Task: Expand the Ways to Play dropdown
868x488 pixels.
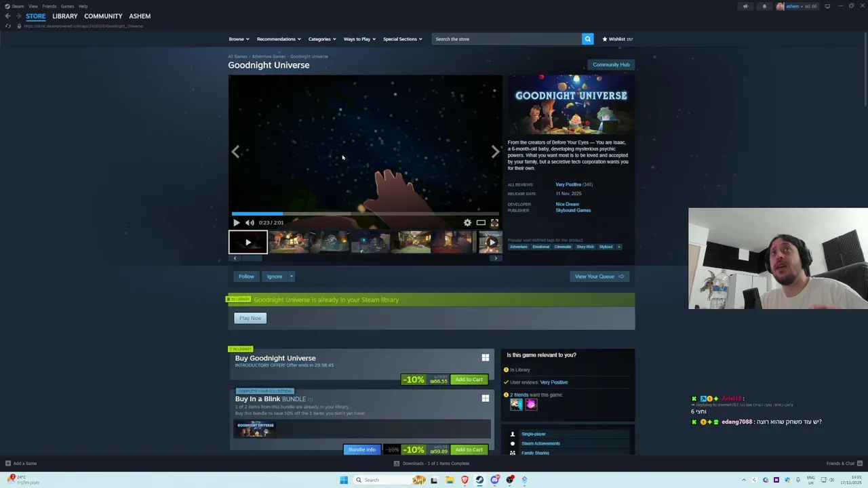Action: click(x=359, y=39)
